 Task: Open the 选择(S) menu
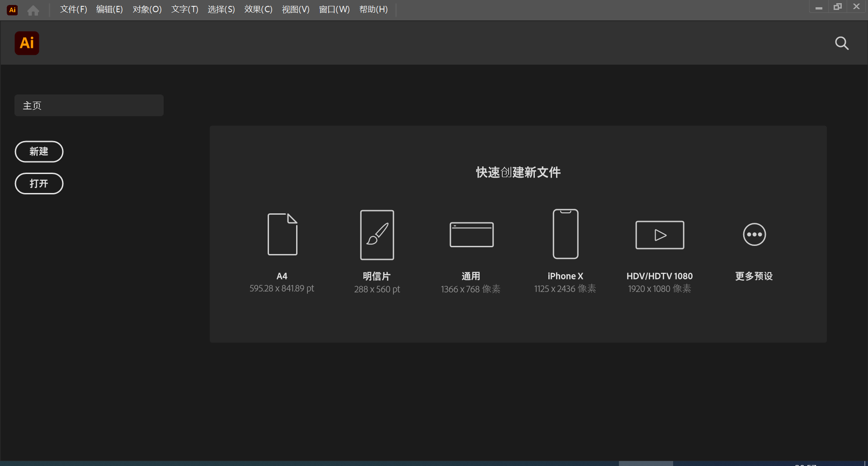[222, 9]
